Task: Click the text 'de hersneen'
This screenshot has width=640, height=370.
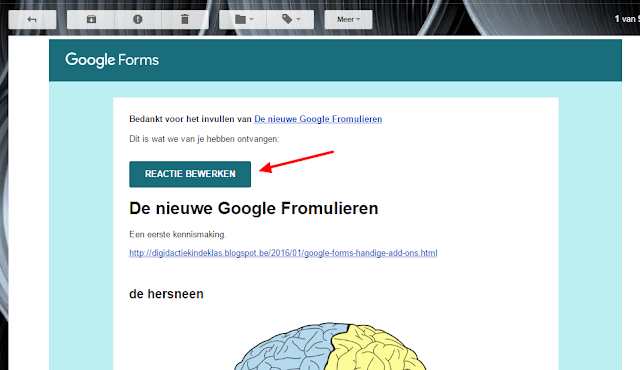Action: (166, 294)
